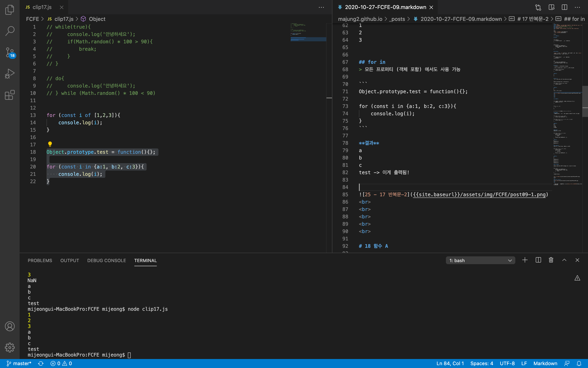Click the terminal warning triangle icon

point(577,278)
